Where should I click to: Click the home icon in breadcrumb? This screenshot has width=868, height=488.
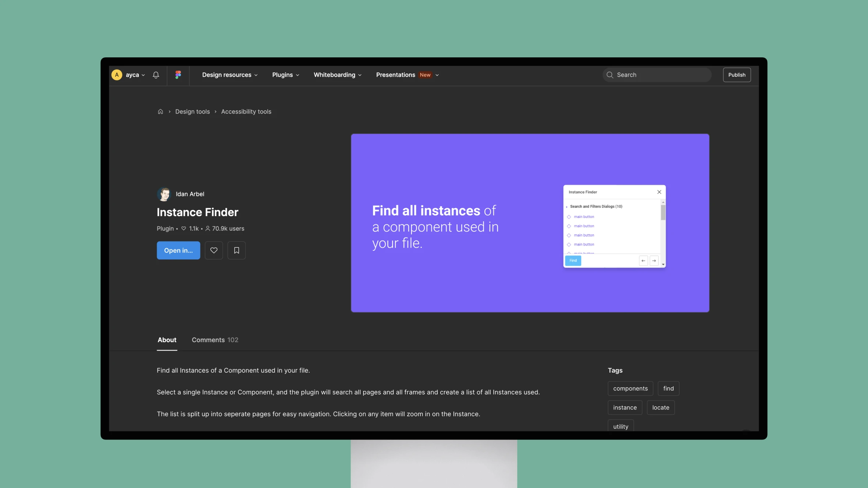point(160,112)
